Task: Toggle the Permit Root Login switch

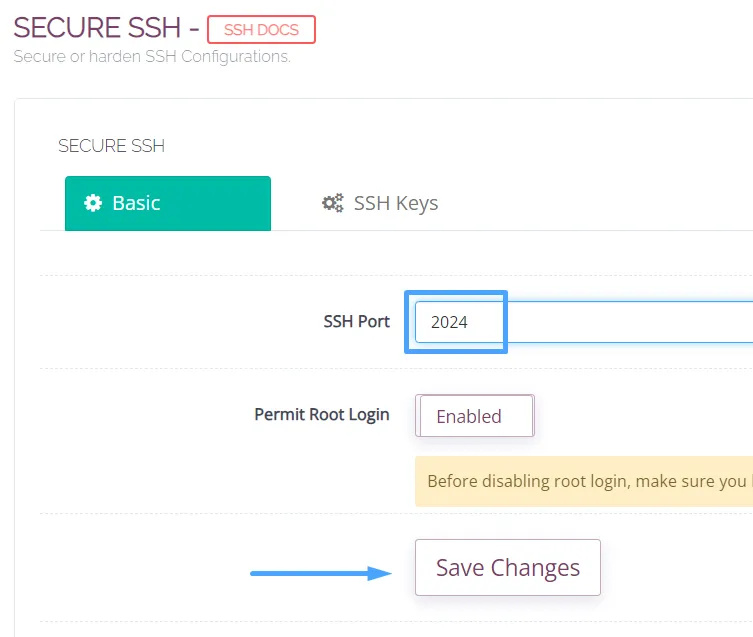Action: 475,416
